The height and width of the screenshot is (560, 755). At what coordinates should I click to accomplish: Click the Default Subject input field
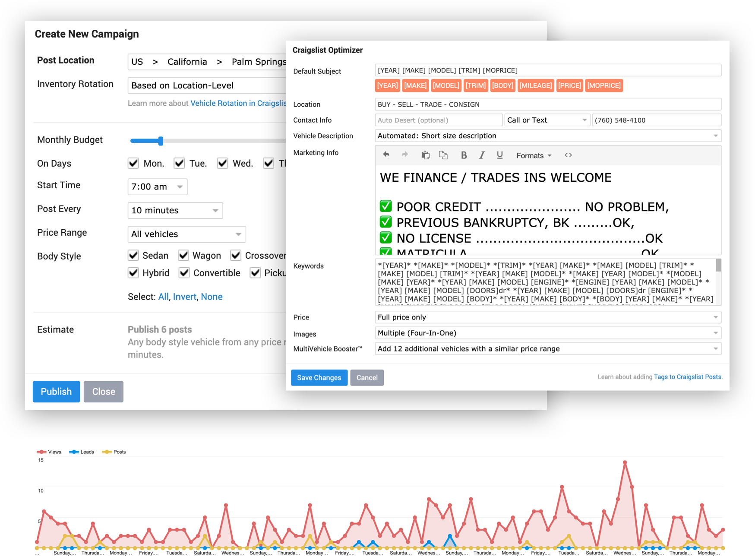pos(548,70)
